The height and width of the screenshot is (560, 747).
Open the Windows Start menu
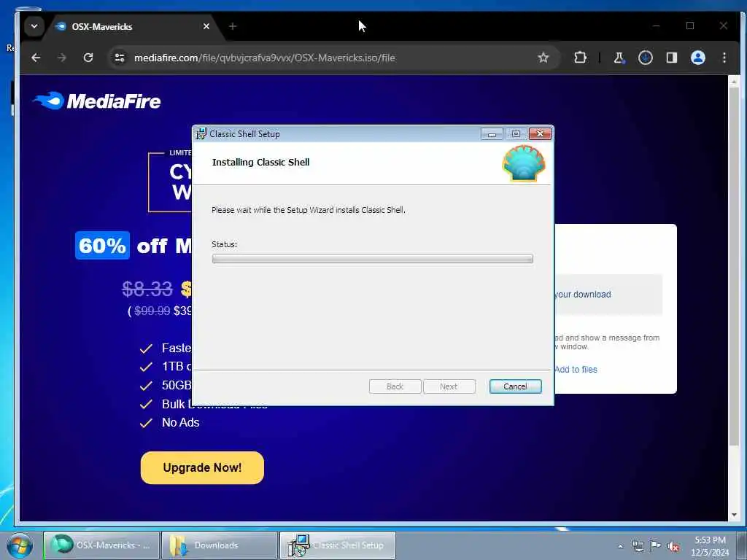click(20, 545)
